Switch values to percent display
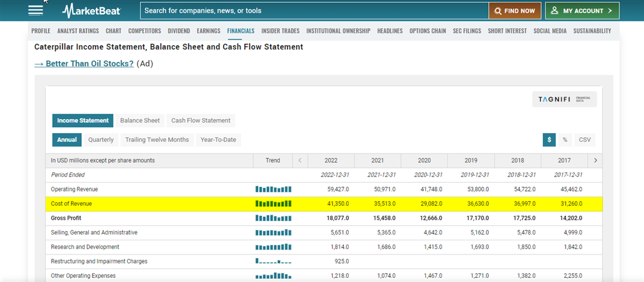644x282 pixels. point(565,140)
